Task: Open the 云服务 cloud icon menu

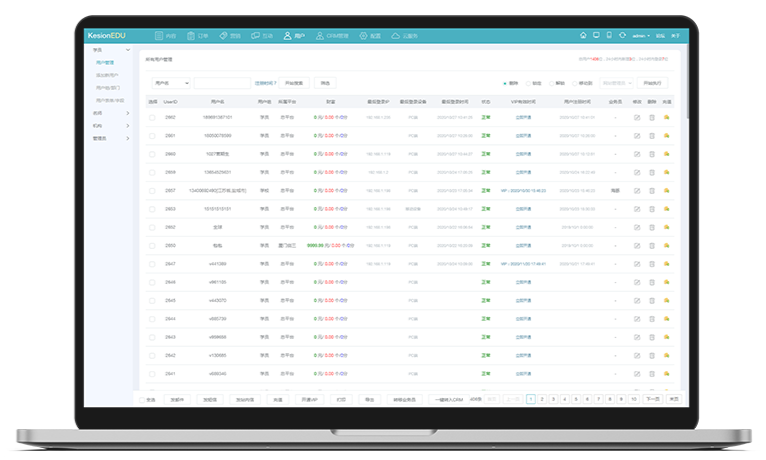Action: pos(396,36)
